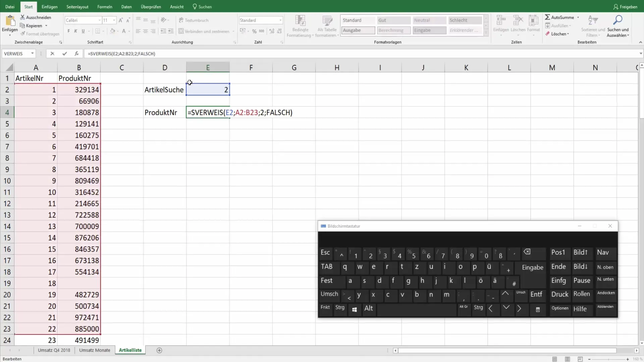Image resolution: width=644 pixels, height=362 pixels.
Task: Click the fx insert function icon
Action: pos(76,54)
